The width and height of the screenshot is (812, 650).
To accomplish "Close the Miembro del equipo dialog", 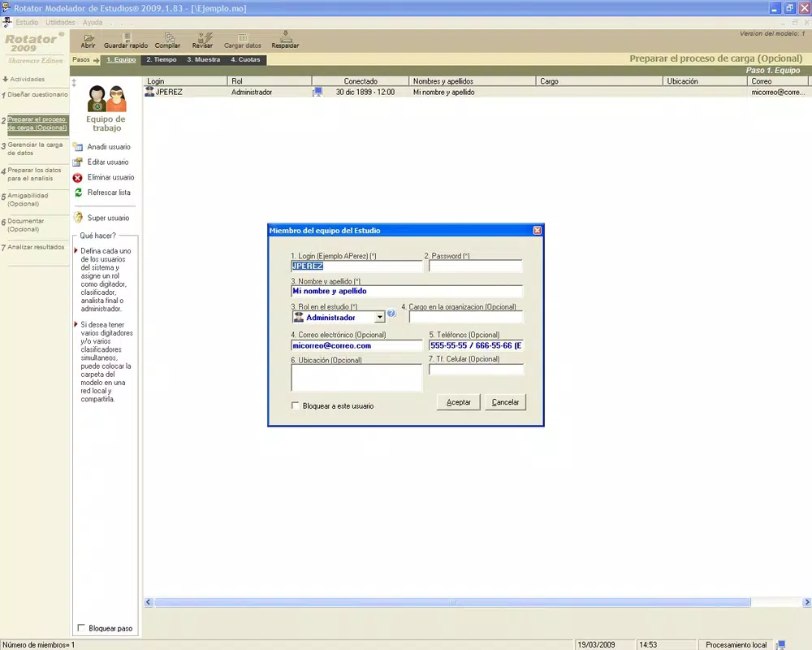I will click(x=538, y=230).
